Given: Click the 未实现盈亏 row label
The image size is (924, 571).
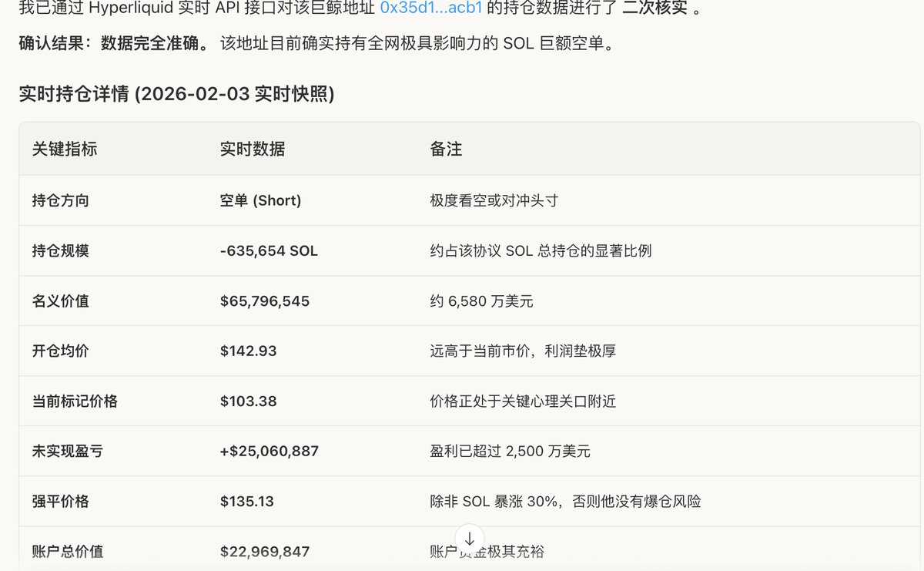Looking at the screenshot, I should [68, 451].
